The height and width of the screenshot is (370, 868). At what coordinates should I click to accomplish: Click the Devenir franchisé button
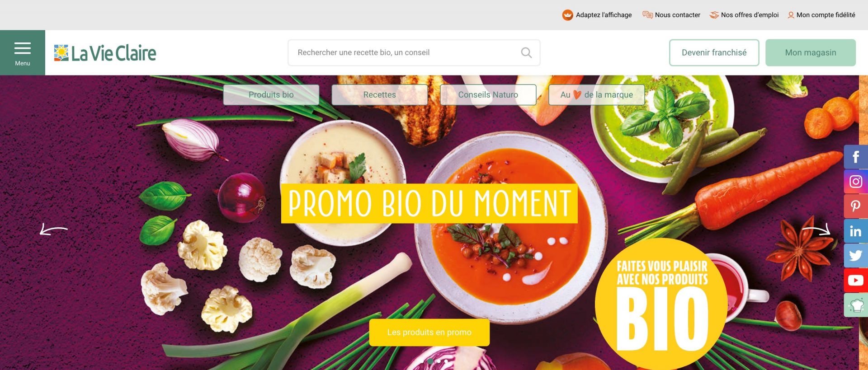click(x=714, y=52)
